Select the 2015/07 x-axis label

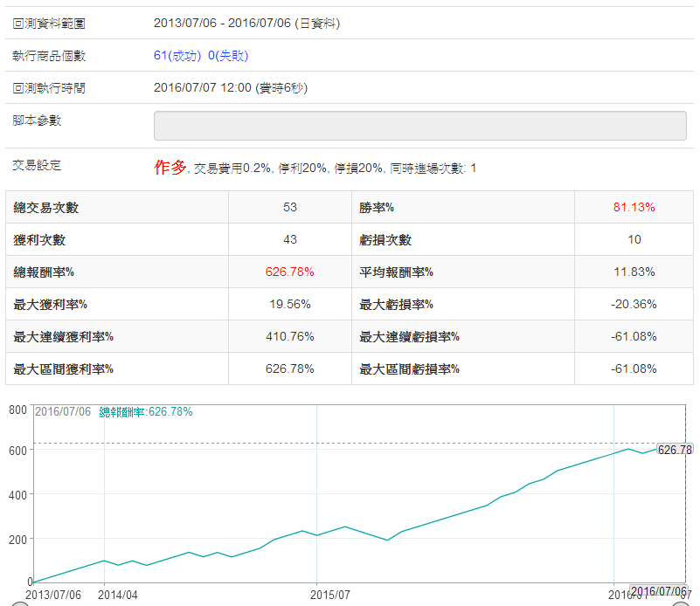(x=330, y=595)
